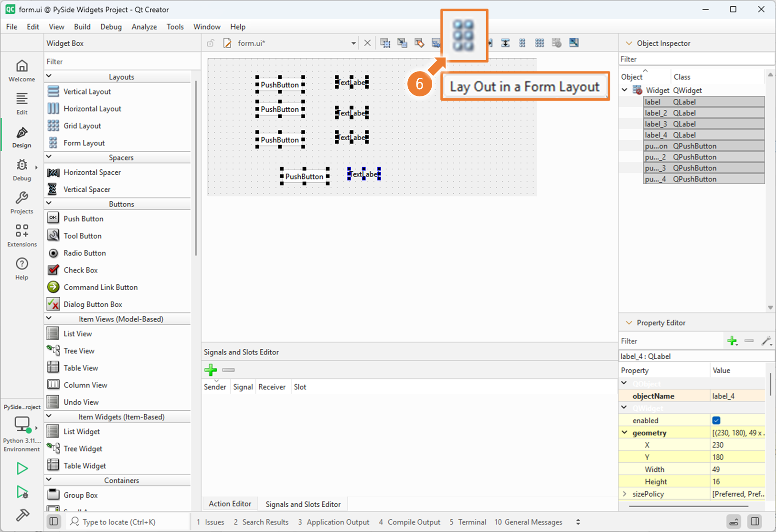Expand the sizePolicy property
Screen dimensions: 776x532
click(625, 494)
